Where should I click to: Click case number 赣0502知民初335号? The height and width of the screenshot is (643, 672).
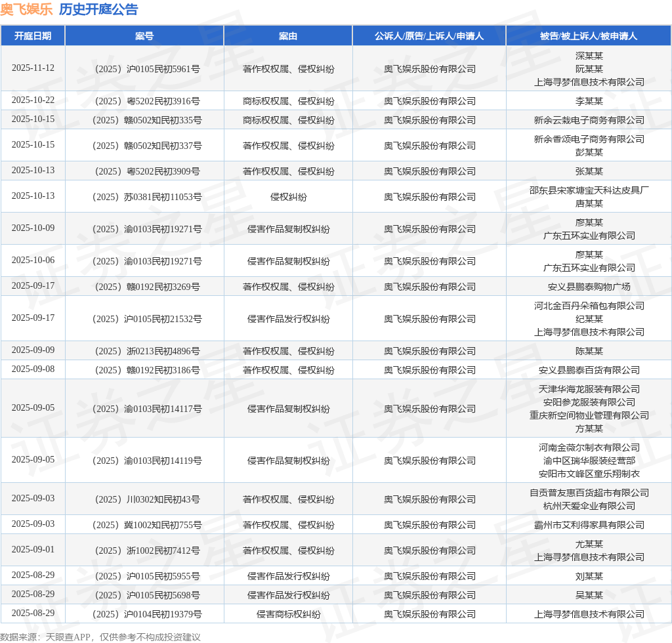coord(148,120)
